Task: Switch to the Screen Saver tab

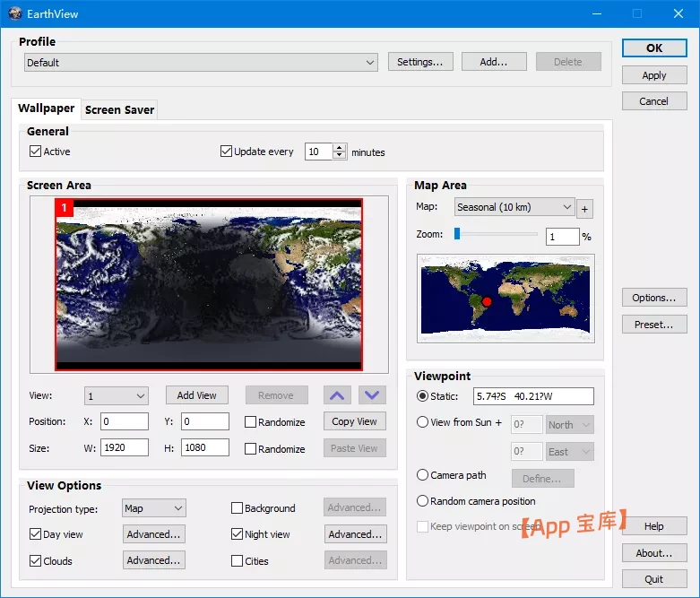Action: (119, 110)
